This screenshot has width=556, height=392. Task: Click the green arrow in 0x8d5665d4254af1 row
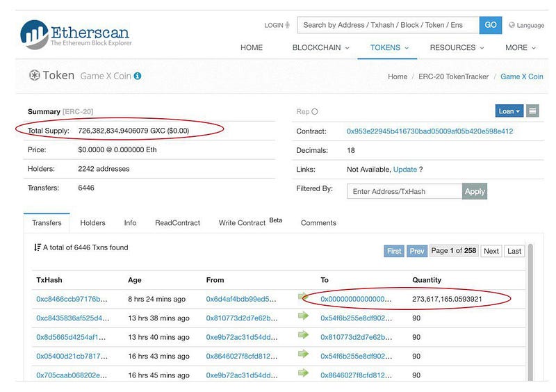tap(303, 334)
